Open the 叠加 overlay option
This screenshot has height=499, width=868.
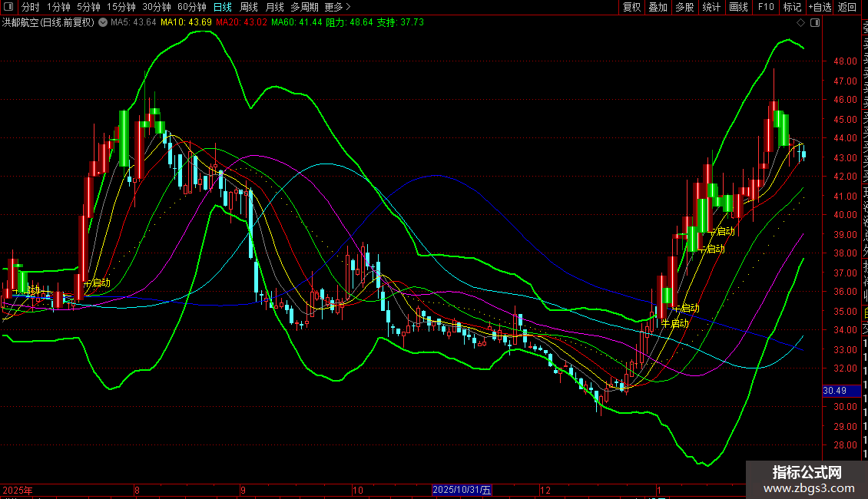click(658, 7)
